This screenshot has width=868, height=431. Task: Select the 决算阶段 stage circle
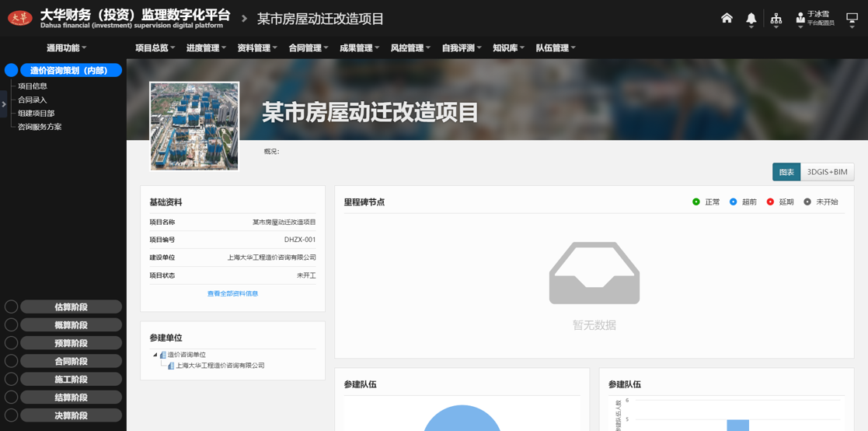coord(11,415)
